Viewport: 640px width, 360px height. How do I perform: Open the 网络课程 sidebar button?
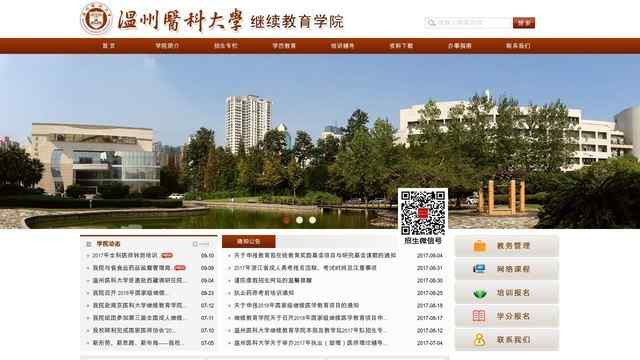click(507, 269)
